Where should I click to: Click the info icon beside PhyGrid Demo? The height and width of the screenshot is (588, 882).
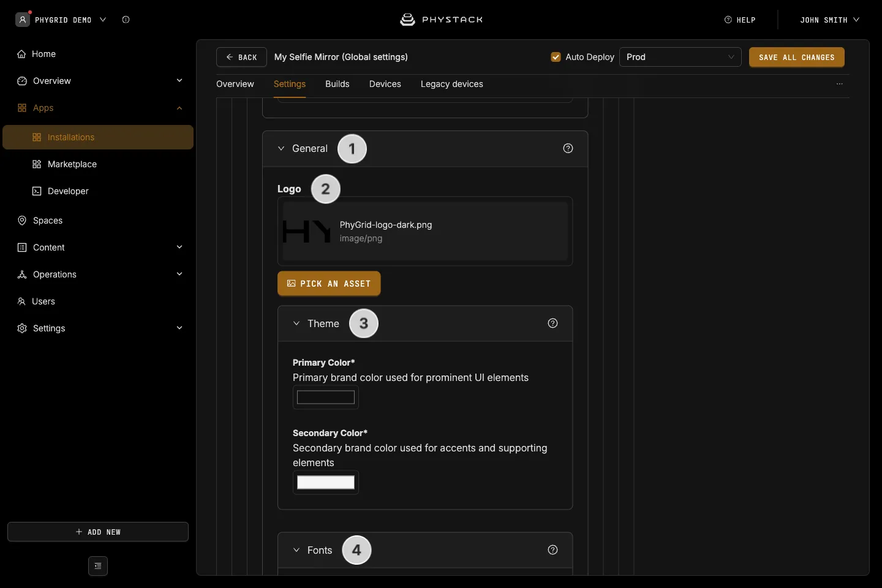tap(126, 20)
